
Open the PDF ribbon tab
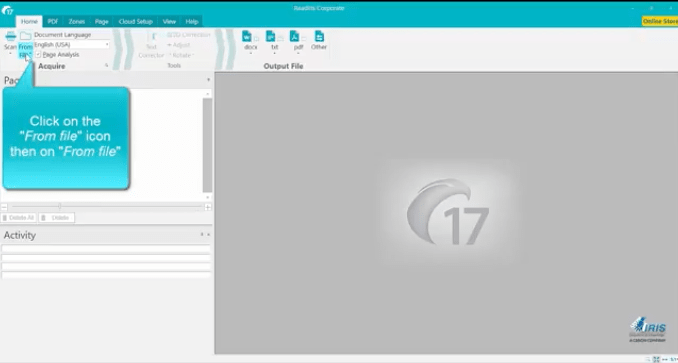click(x=53, y=21)
